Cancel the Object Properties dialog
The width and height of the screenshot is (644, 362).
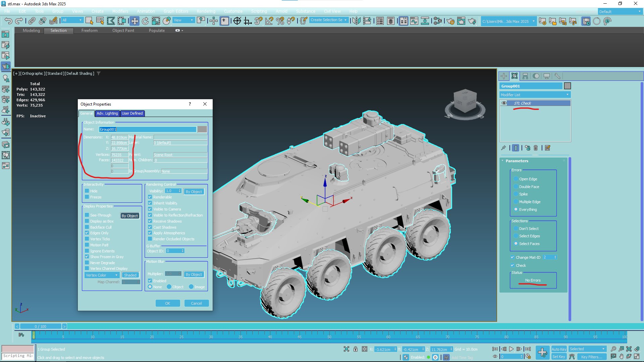pyautogui.click(x=197, y=303)
